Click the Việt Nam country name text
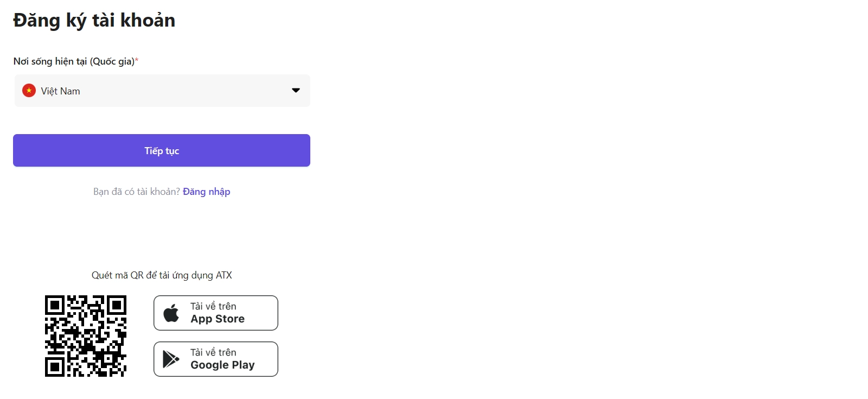868x399 pixels. tap(61, 91)
